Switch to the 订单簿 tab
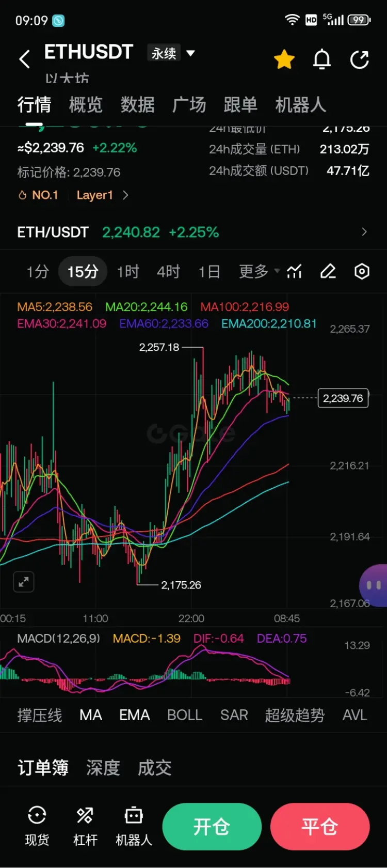The image size is (387, 868). point(43,768)
